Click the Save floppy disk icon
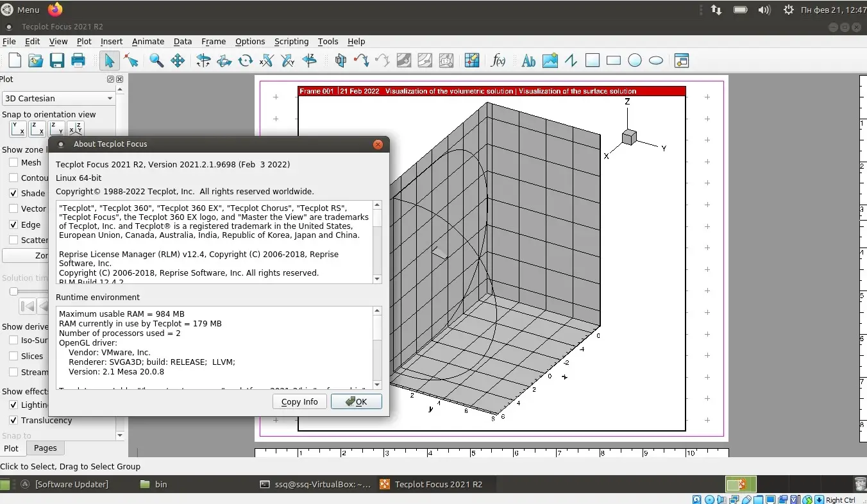Image resolution: width=867 pixels, height=504 pixels. coord(57,60)
